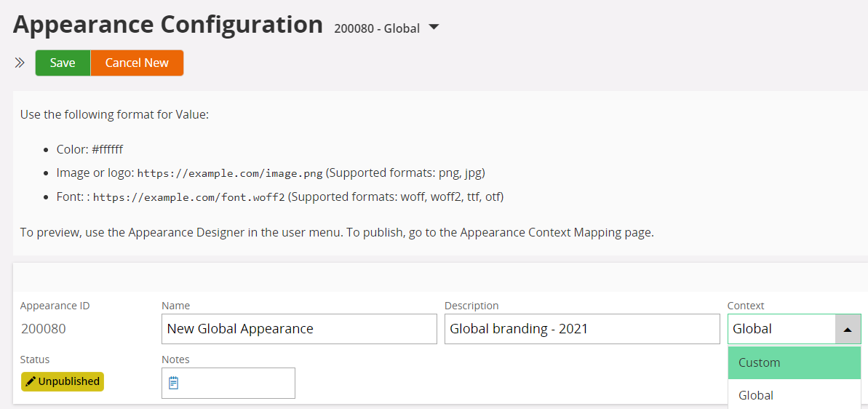Viewport: 868px width, 409px height.
Task: Open the header record selector caret
Action: tap(434, 28)
